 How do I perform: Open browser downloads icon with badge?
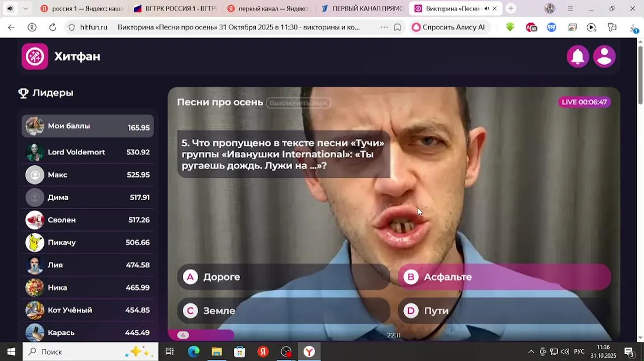pyautogui.click(x=633, y=28)
